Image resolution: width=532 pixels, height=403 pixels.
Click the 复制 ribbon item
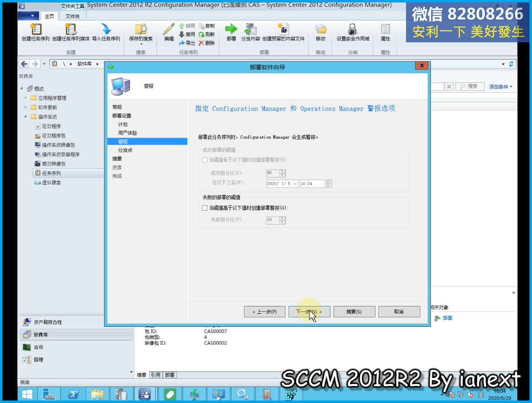click(207, 26)
